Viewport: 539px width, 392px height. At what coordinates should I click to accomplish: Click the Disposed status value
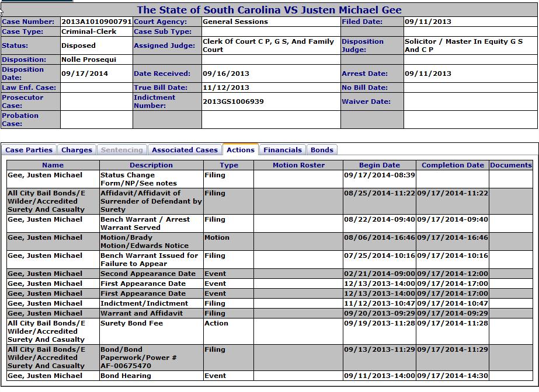click(x=78, y=45)
